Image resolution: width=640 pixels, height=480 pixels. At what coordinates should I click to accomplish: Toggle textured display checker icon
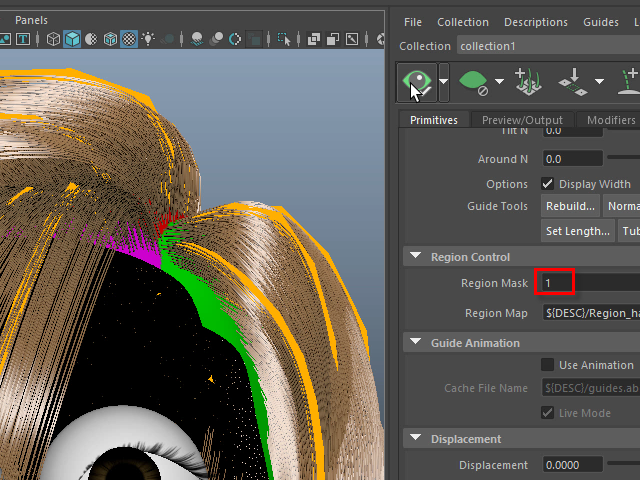pos(129,39)
